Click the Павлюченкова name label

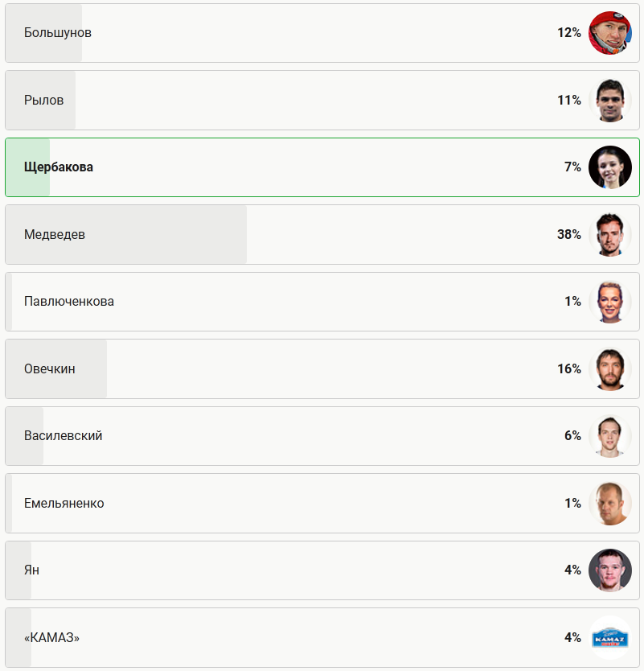point(69,302)
